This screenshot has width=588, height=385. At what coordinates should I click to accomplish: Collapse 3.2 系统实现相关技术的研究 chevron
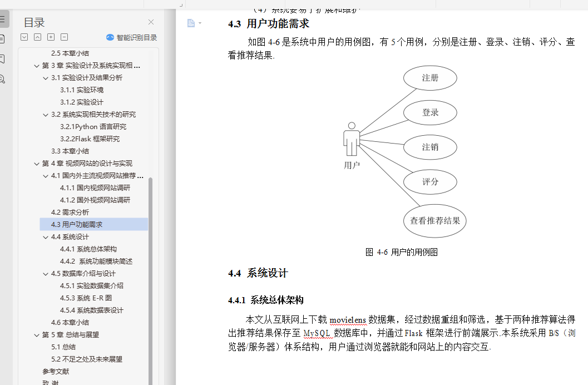pos(46,115)
